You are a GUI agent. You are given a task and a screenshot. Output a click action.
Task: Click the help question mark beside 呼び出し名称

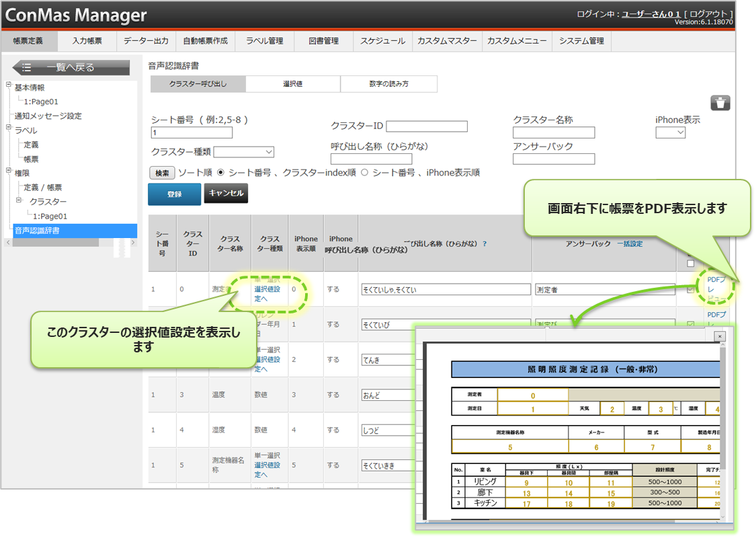pos(485,243)
